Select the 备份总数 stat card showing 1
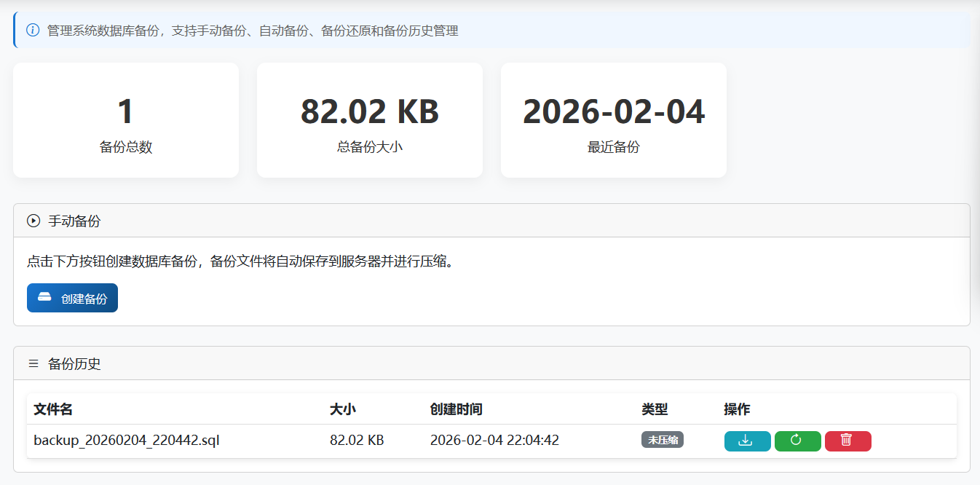The image size is (980, 485). click(125, 120)
